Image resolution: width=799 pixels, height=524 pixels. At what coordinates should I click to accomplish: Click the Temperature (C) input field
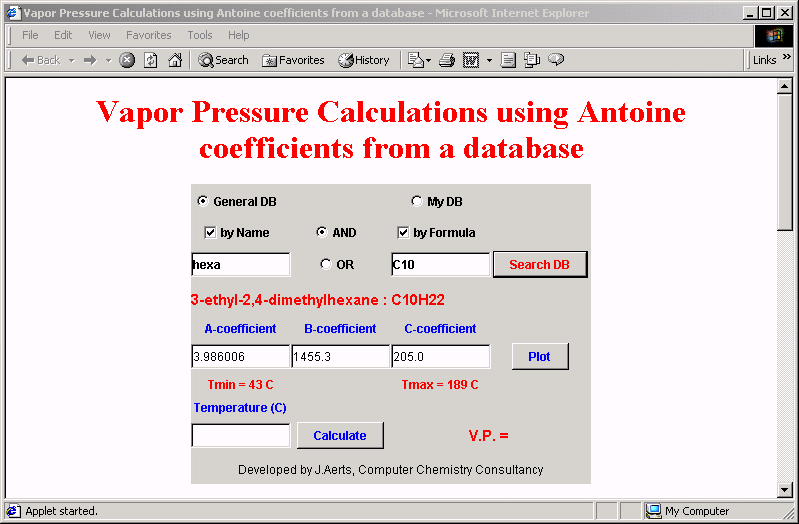click(240, 436)
